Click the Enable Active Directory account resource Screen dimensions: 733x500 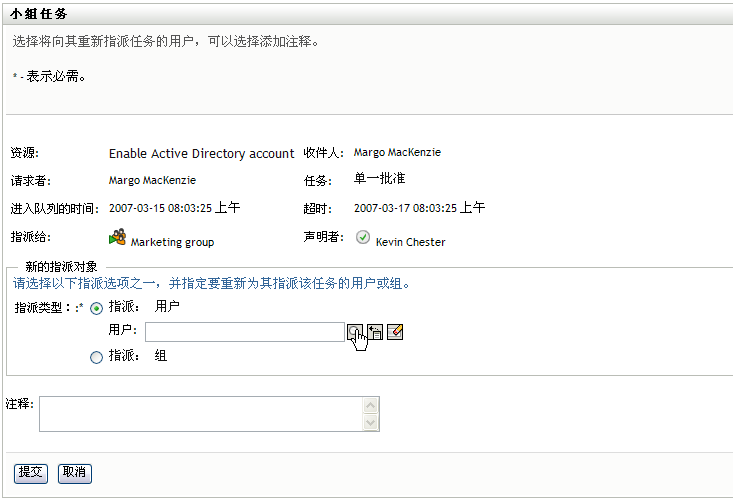tap(201, 154)
